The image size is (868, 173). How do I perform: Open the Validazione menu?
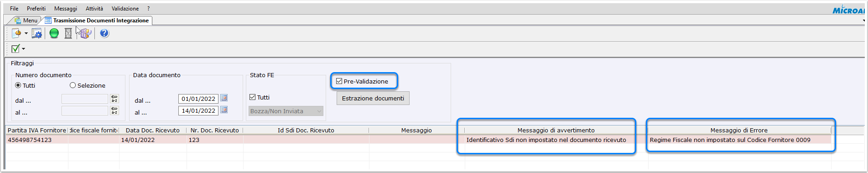[125, 8]
